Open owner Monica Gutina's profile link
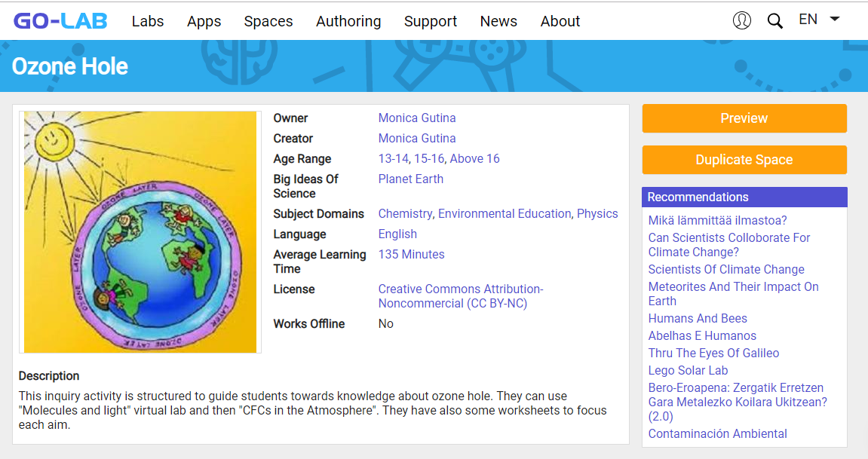 point(416,118)
